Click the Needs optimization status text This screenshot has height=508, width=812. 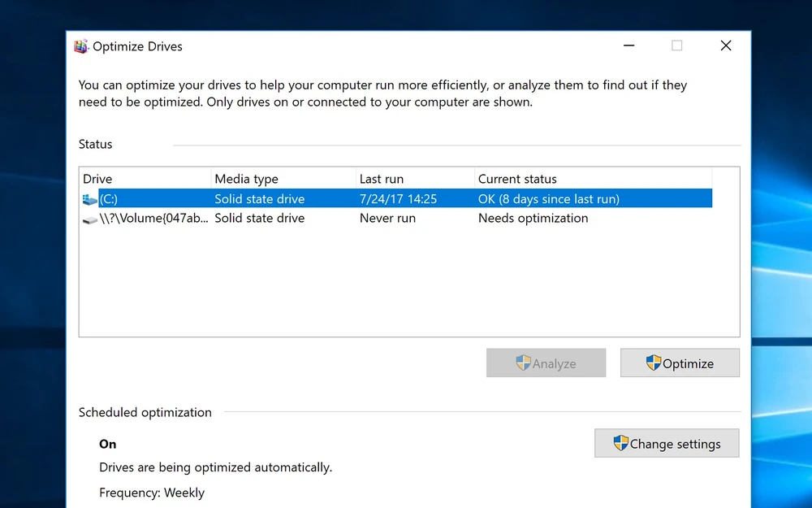[x=533, y=219]
